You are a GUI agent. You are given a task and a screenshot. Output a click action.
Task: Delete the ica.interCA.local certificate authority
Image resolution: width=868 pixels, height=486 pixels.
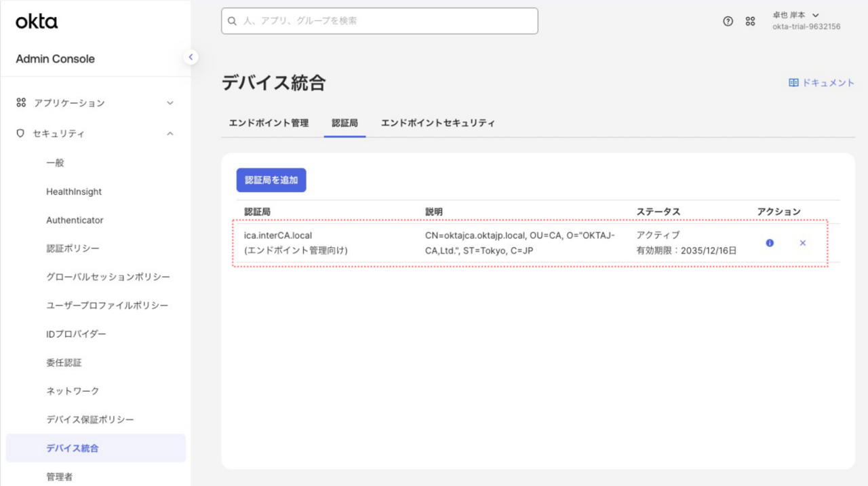click(803, 243)
